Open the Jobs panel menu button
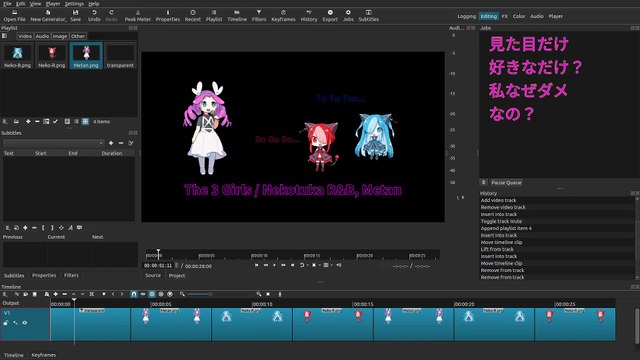The image size is (640, 360). 483,182
